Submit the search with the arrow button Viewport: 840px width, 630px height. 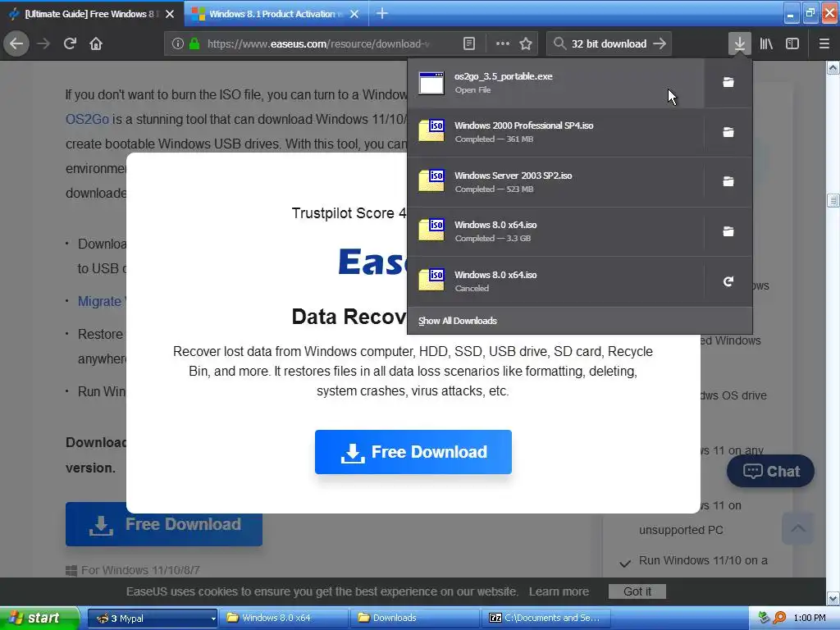660,43
